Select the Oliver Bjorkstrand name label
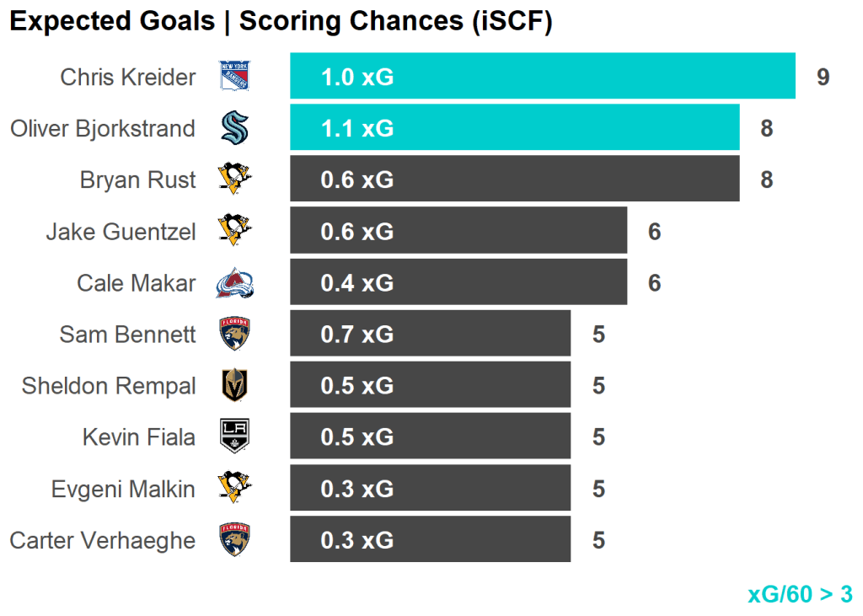The image size is (863, 616). 103,129
